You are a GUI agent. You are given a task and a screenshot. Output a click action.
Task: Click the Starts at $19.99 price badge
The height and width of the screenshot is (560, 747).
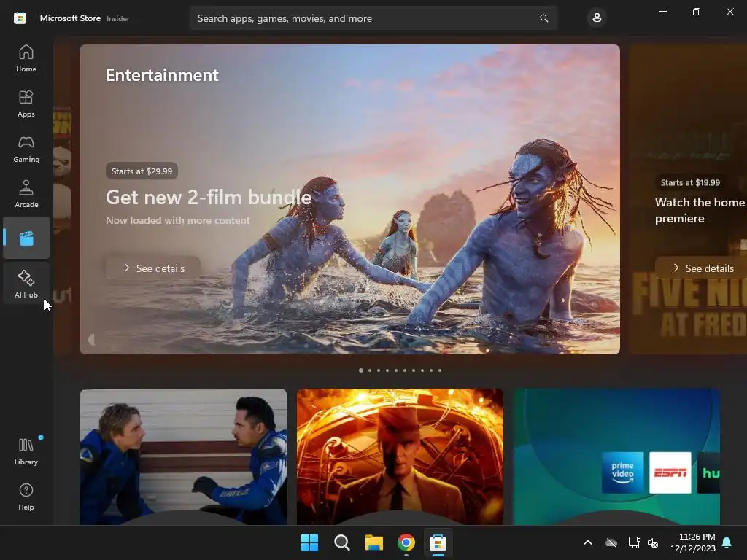pyautogui.click(x=690, y=182)
